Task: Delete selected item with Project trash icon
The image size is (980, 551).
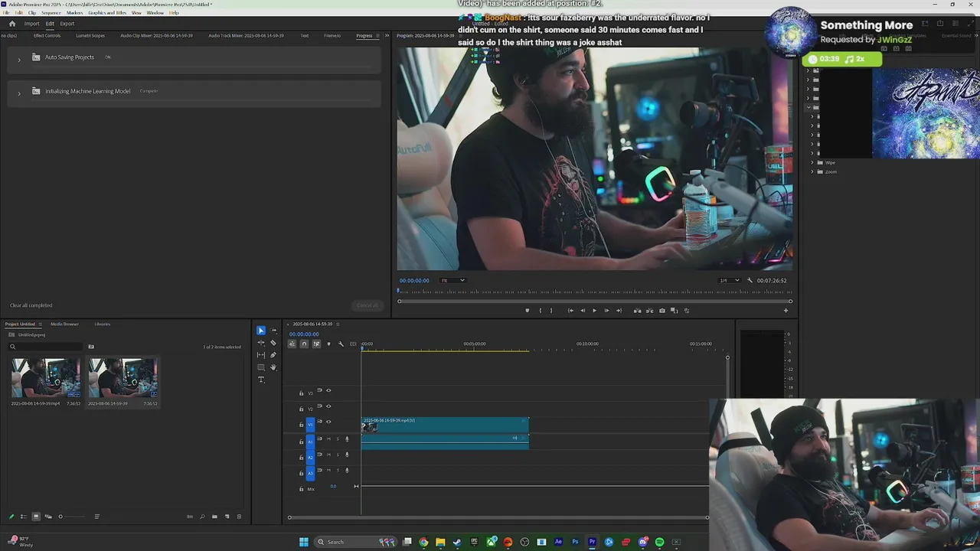Action: click(239, 517)
